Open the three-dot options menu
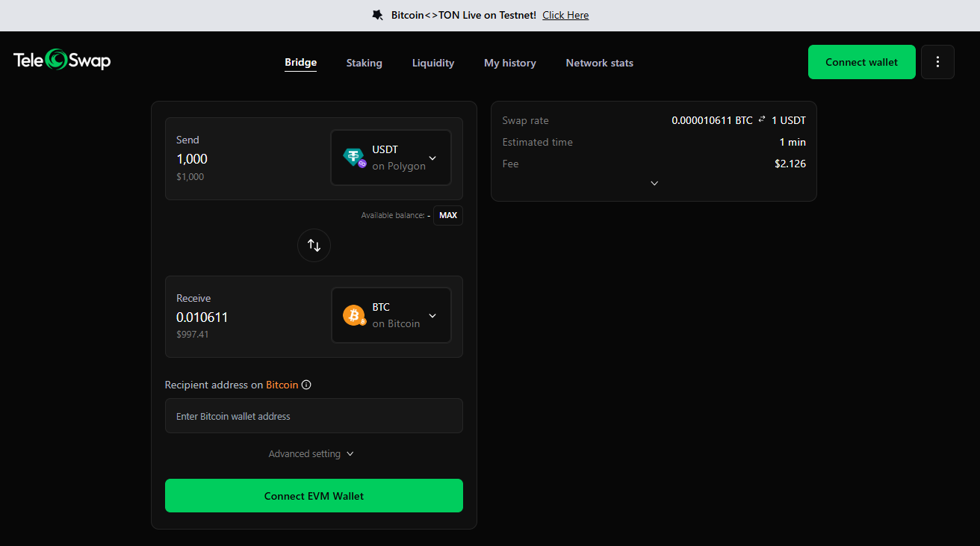Image resolution: width=980 pixels, height=546 pixels. pyautogui.click(x=937, y=62)
